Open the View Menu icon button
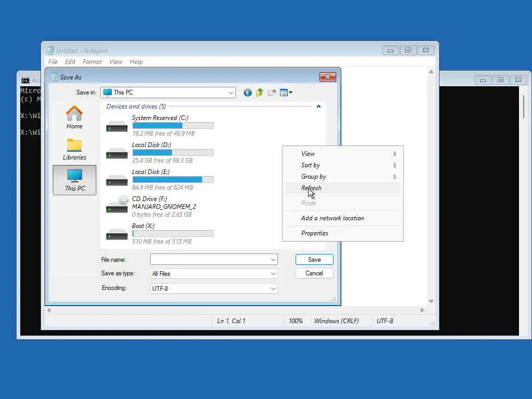532x399 pixels. pyautogui.click(x=286, y=92)
